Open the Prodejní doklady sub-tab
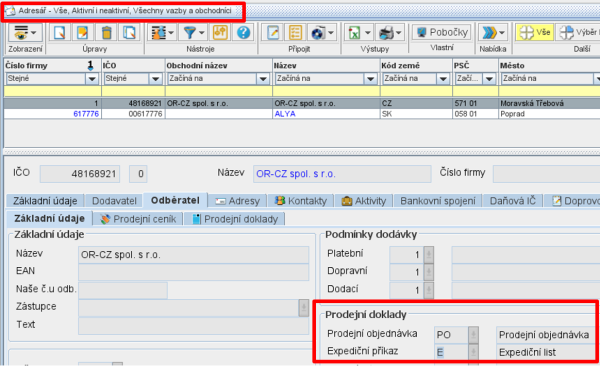The width and height of the screenshot is (600, 367). pyautogui.click(x=235, y=219)
